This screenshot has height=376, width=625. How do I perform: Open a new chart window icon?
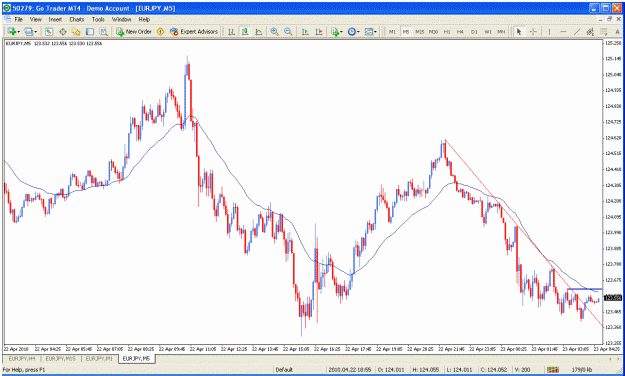(x=11, y=31)
